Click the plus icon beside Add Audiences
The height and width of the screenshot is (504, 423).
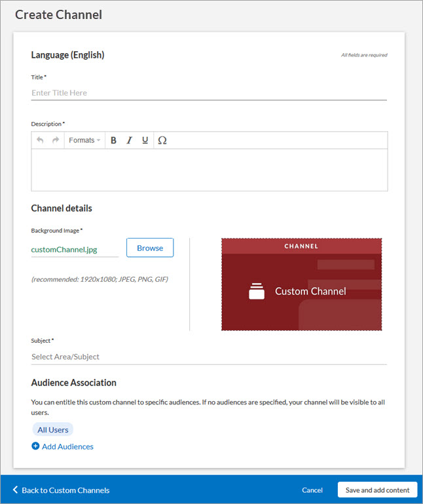tap(35, 446)
